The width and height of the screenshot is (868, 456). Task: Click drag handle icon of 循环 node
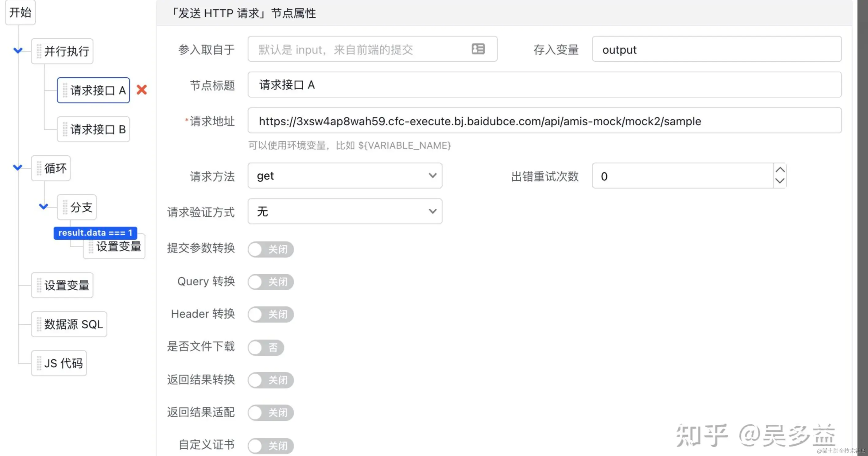pos(39,168)
